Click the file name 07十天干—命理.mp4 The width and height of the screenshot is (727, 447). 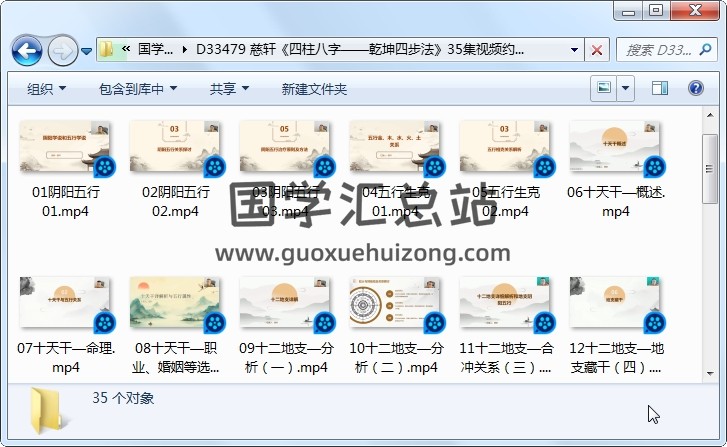[x=65, y=358]
